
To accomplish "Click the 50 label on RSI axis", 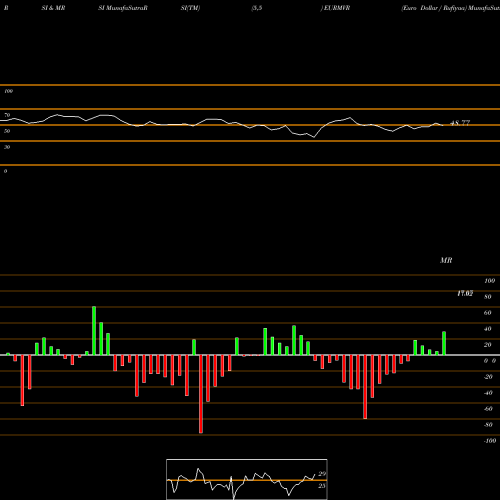I will [7, 131].
